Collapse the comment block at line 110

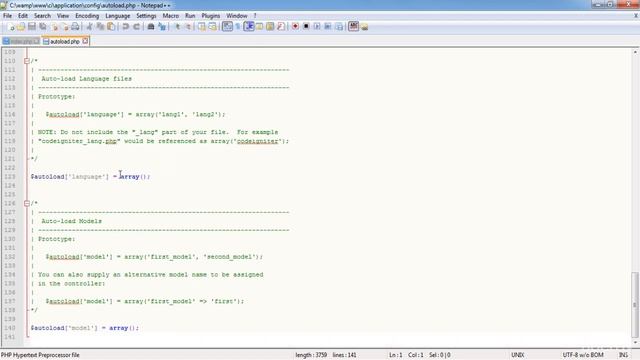[x=27, y=61]
